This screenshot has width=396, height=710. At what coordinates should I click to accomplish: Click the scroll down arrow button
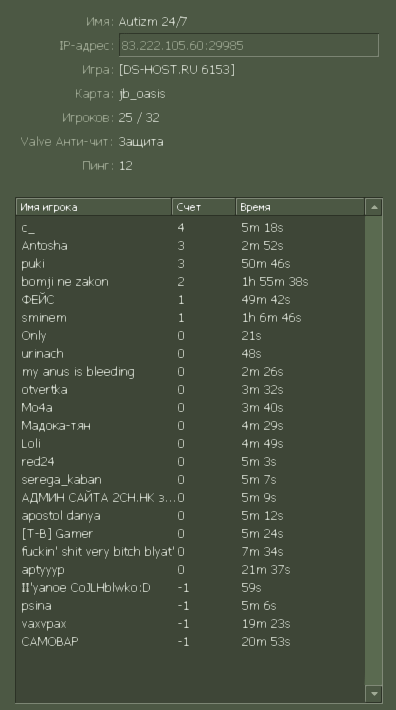tap(374, 693)
